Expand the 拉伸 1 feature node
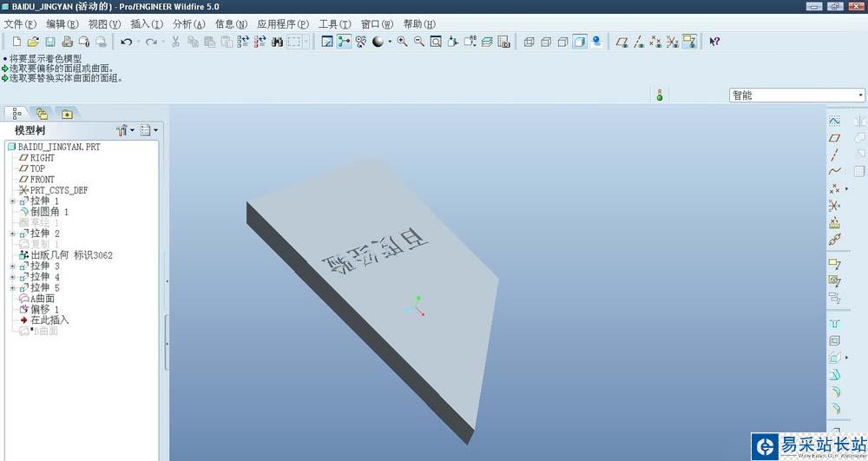Viewport: 868px width, 461px height. (12, 201)
